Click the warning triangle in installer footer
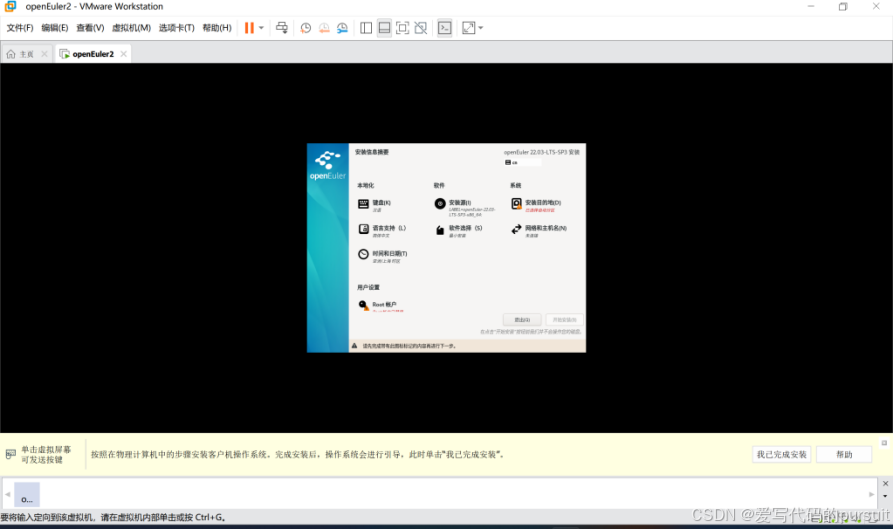The height and width of the screenshot is (530, 894). click(355, 346)
